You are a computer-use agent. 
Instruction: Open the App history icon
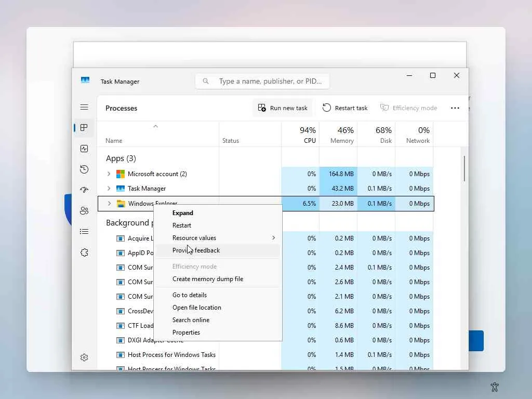click(x=84, y=169)
